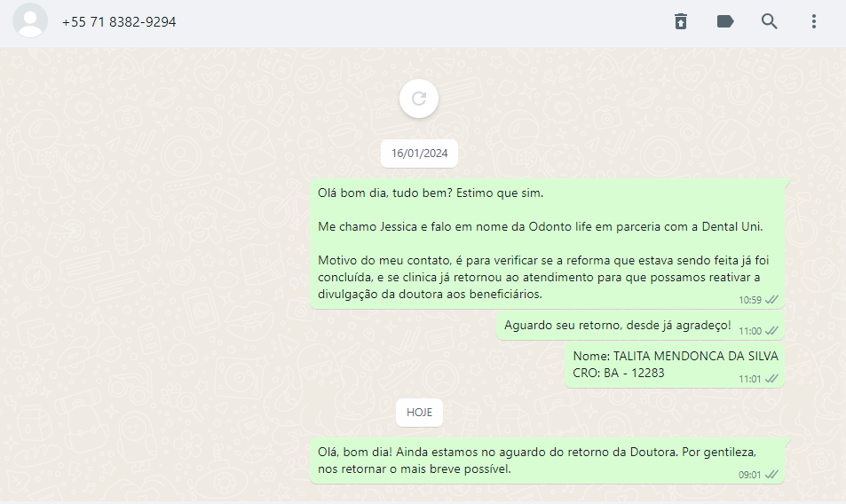Select the 'Aguardo seu retorno' message
Image resolution: width=846 pixels, height=504 pixels.
[x=640, y=326]
